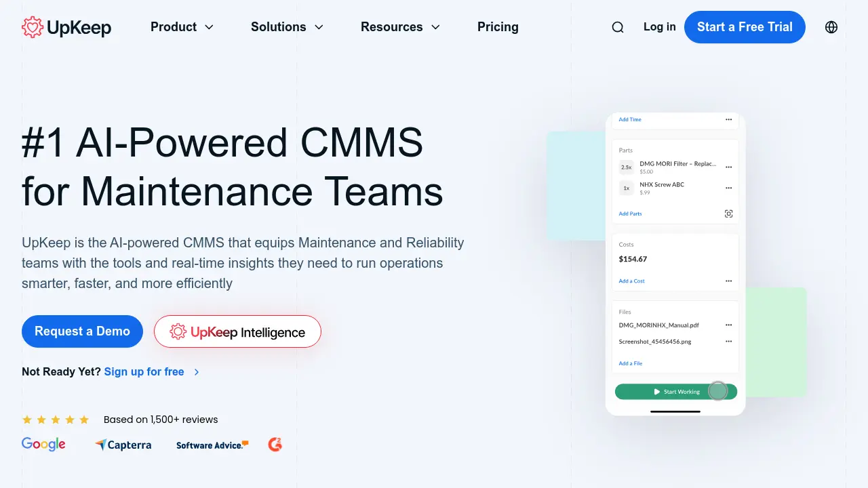Image resolution: width=868 pixels, height=488 pixels.
Task: Click Log in
Action: [660, 27]
